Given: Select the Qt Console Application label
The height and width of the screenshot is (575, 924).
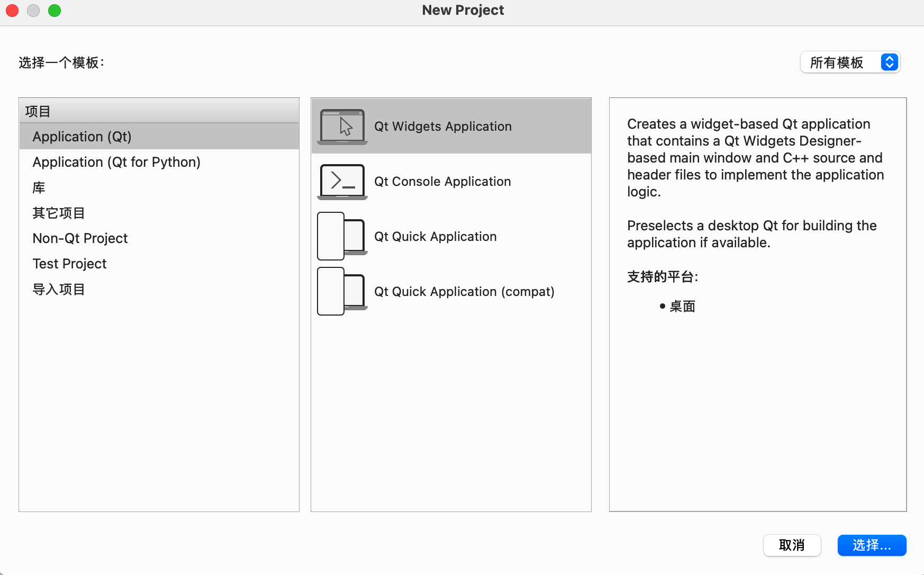Looking at the screenshot, I should pos(442,182).
